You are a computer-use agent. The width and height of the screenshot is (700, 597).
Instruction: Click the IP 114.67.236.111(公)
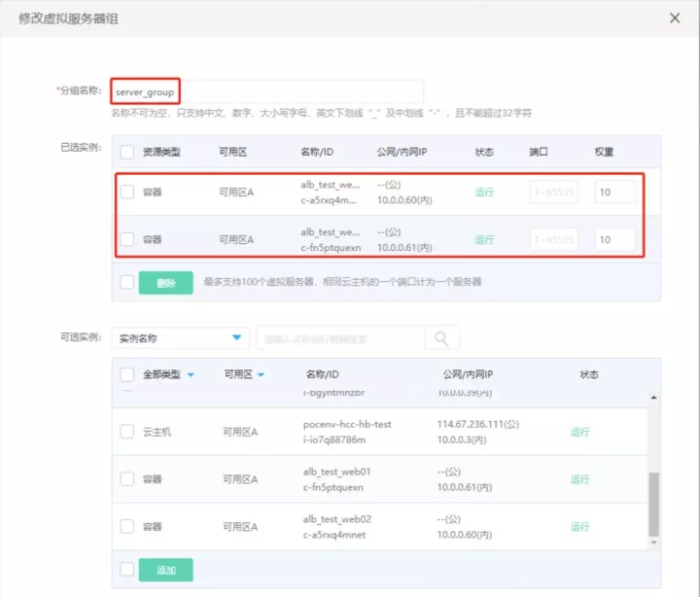click(x=478, y=424)
